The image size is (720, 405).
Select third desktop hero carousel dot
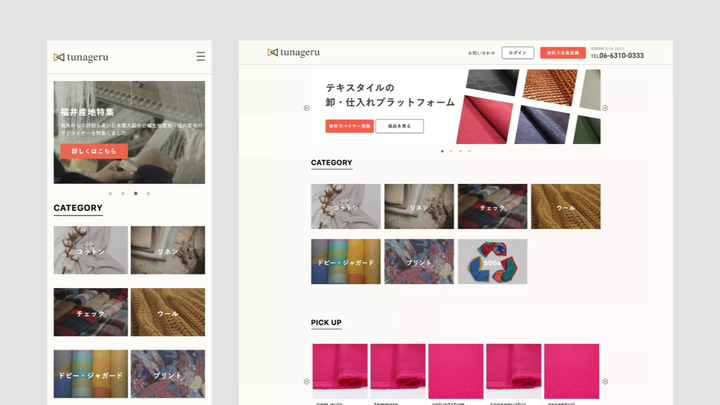coord(461,151)
